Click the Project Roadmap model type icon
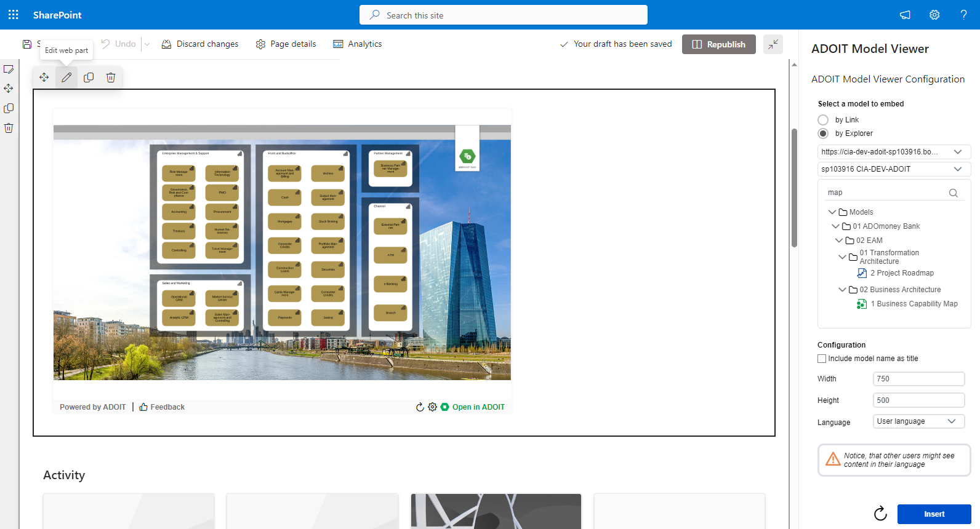 [862, 273]
